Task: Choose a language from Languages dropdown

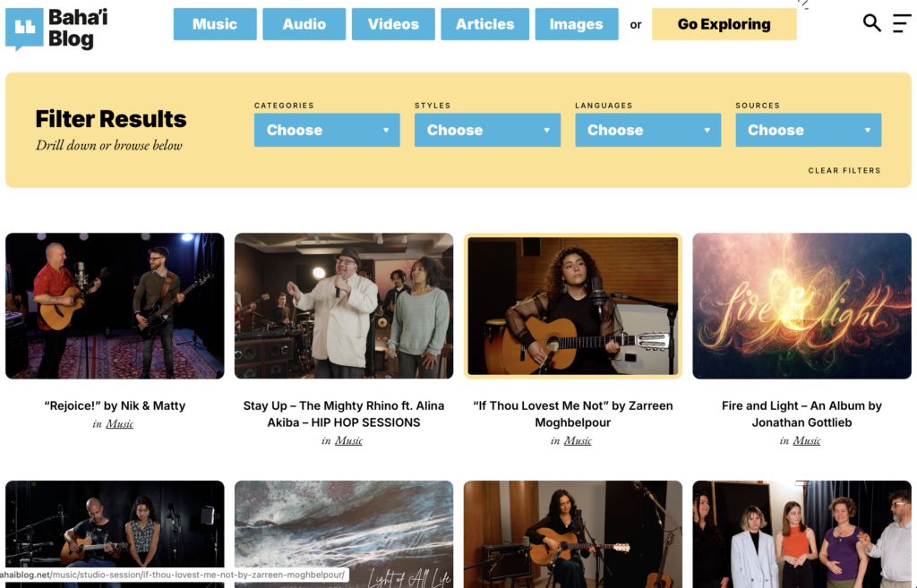Action: click(x=647, y=130)
